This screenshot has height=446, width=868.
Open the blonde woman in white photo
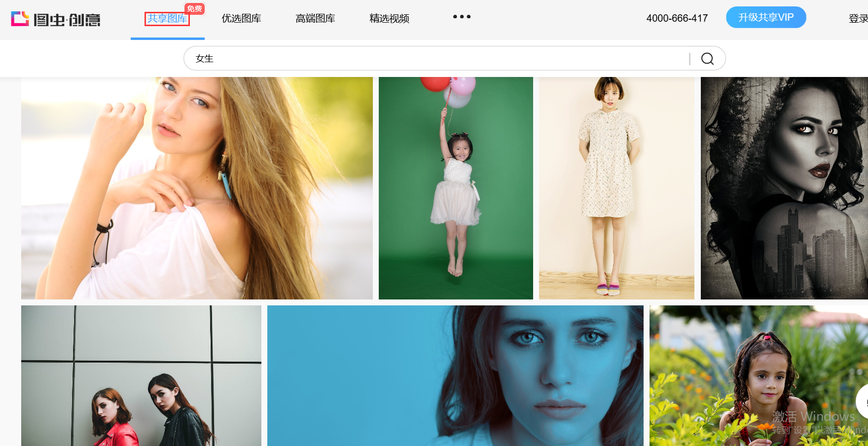pos(197,188)
